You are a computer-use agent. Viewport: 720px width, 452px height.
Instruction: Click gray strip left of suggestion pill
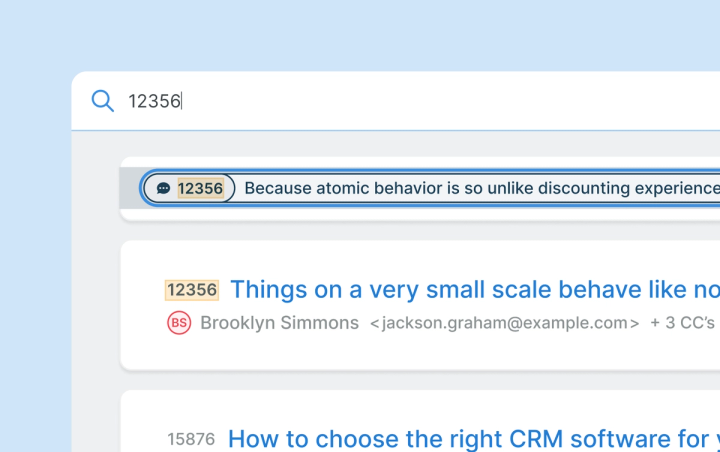[x=129, y=188]
